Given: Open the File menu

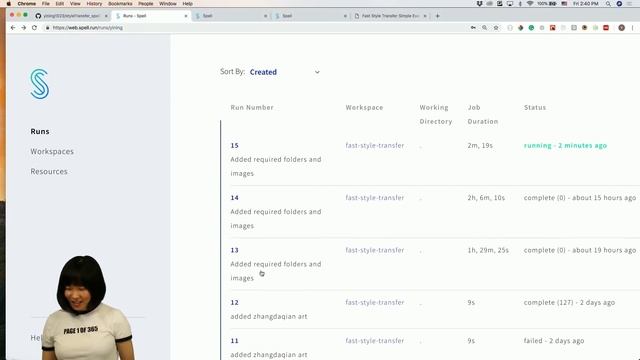Looking at the screenshot, I should coord(46,4).
